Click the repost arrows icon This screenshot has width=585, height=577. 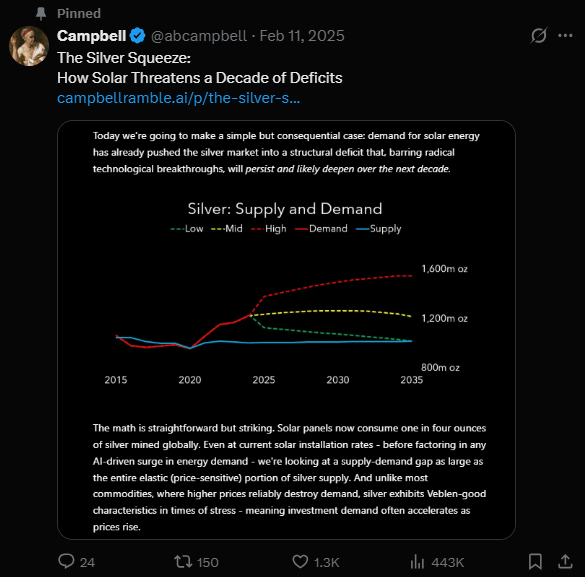tap(183, 562)
